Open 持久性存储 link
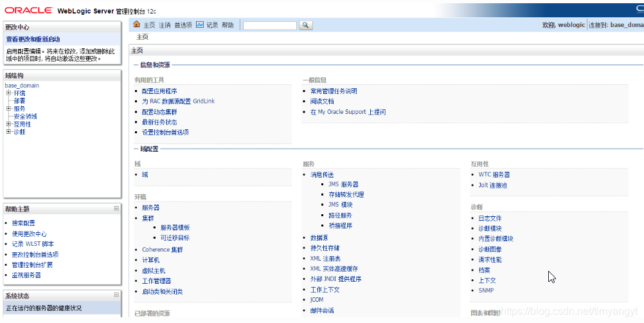This screenshot has width=644, height=323. click(325, 248)
